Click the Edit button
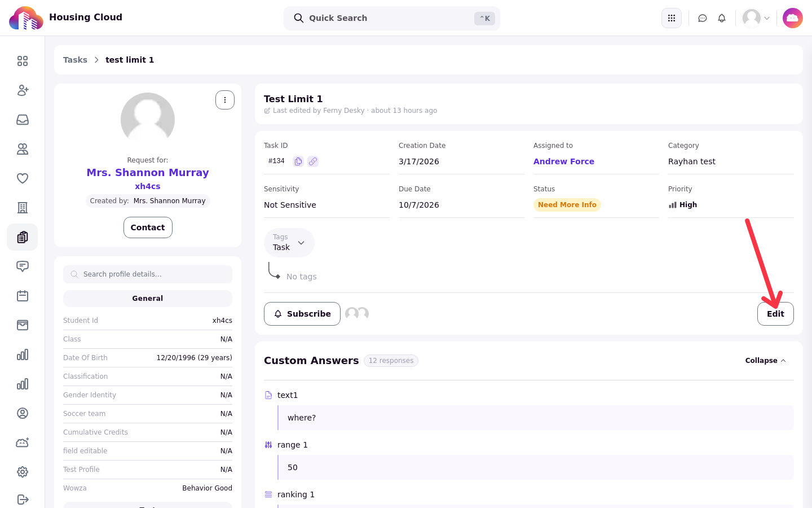Screen dimensions: 812x508 (x=775, y=314)
